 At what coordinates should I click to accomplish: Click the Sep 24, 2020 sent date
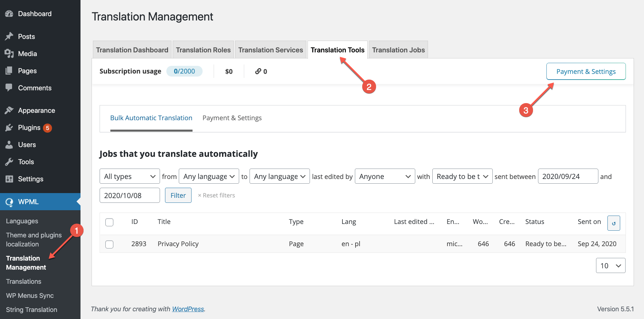(x=597, y=244)
